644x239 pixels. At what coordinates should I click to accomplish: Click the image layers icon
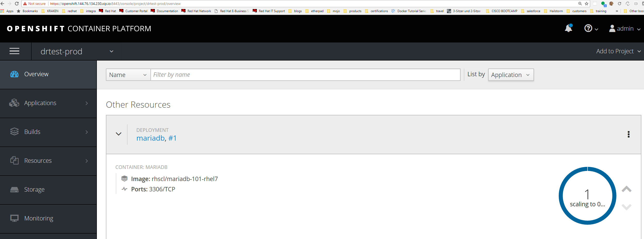point(124,178)
